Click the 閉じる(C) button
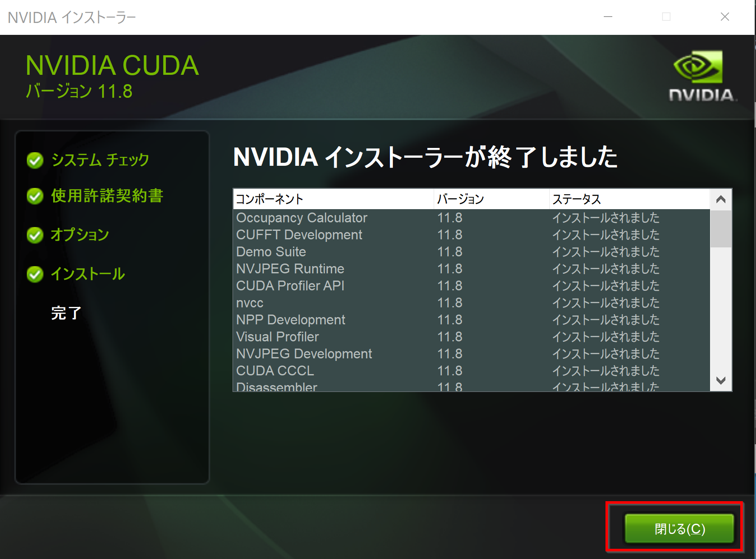The height and width of the screenshot is (559, 756). (x=679, y=528)
